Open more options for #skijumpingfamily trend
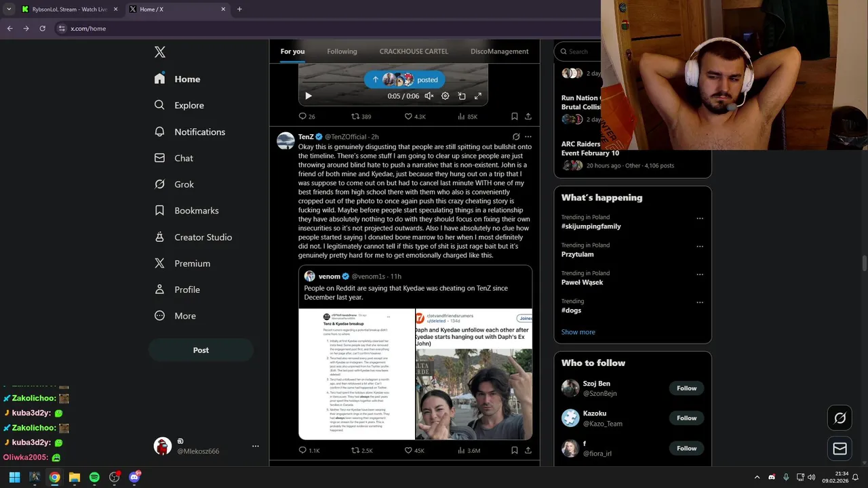Image resolution: width=868 pixels, height=488 pixels. pyautogui.click(x=700, y=219)
